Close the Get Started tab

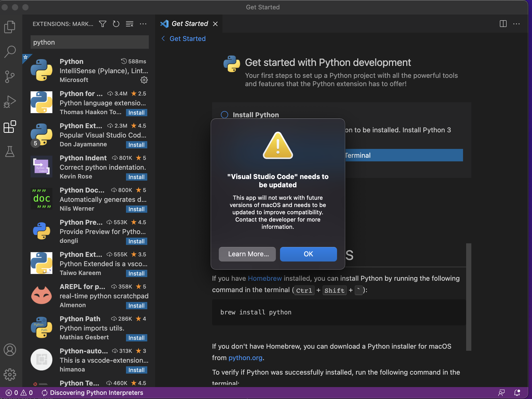point(215,24)
